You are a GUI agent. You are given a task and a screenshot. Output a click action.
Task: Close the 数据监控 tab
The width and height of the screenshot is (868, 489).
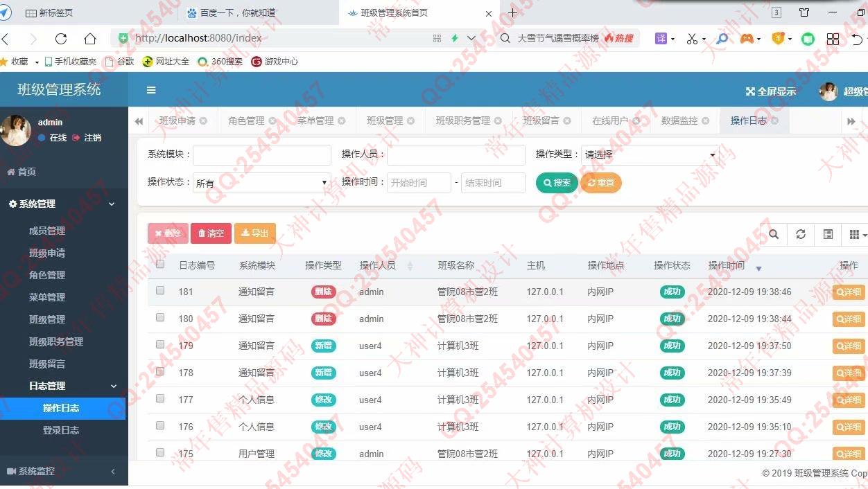(x=706, y=121)
